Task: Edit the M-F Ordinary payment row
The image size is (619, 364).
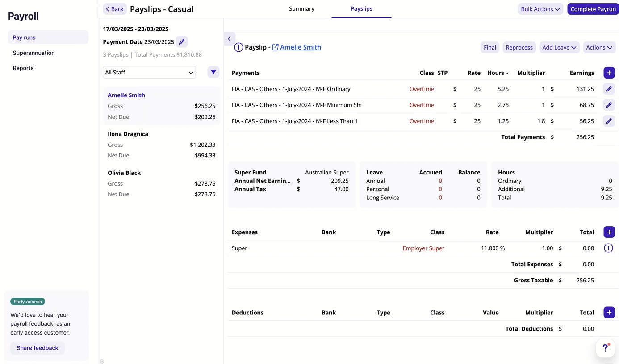Action: click(x=609, y=89)
